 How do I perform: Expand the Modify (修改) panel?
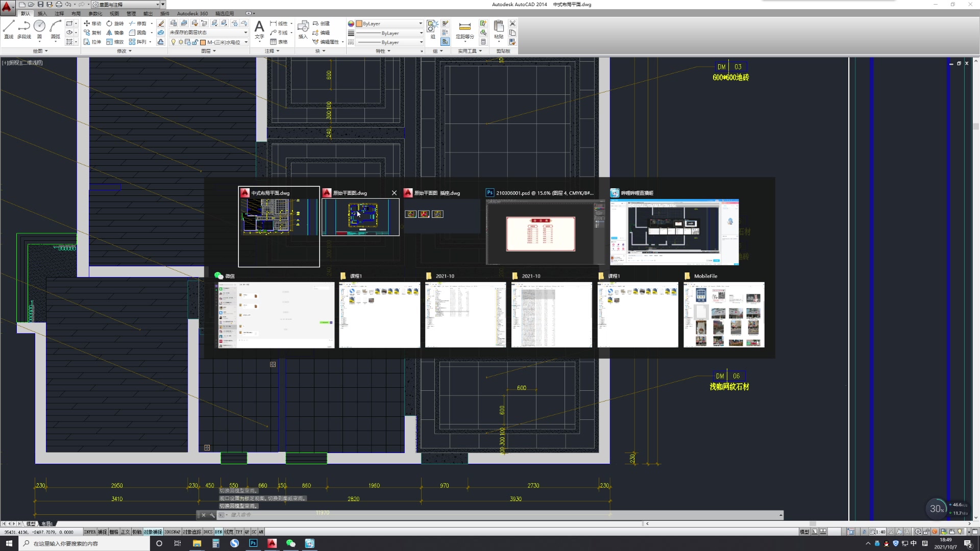[x=124, y=51]
